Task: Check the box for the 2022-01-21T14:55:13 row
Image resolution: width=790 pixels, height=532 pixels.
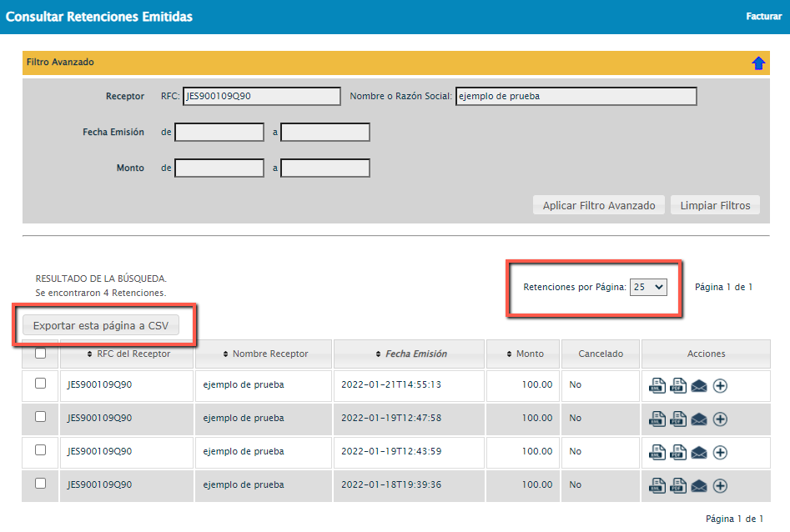Action: click(40, 384)
